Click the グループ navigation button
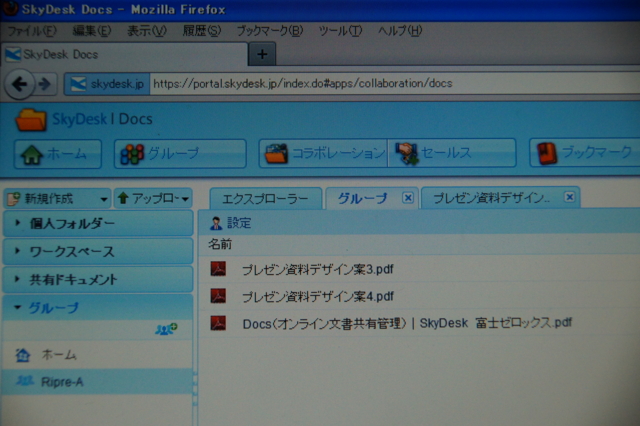Image resolution: width=640 pixels, height=426 pixels. (180, 154)
